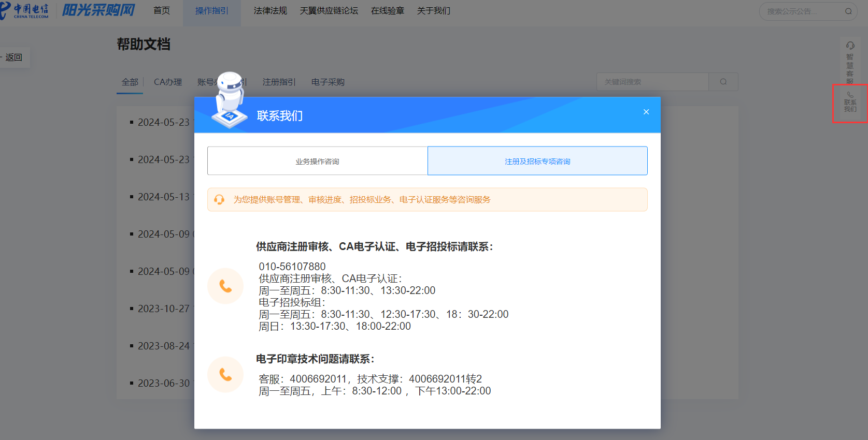
Task: Open 关于我们 link
Action: click(433, 11)
